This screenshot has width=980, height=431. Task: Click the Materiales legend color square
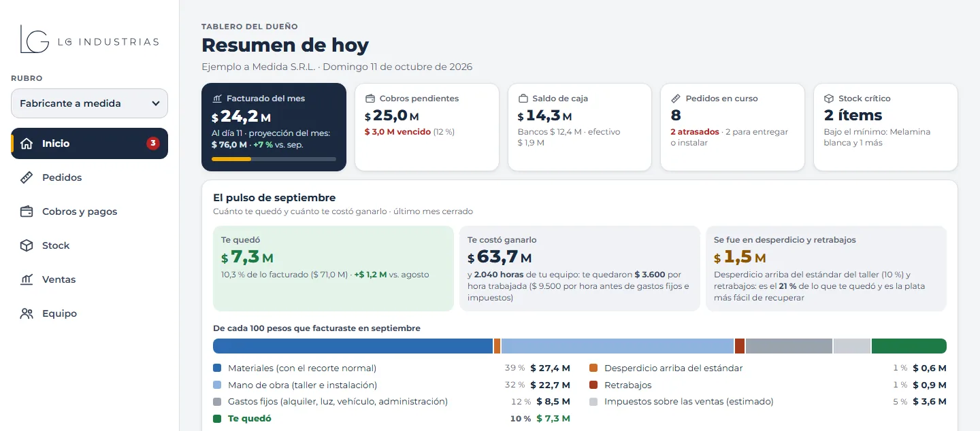pyautogui.click(x=217, y=368)
